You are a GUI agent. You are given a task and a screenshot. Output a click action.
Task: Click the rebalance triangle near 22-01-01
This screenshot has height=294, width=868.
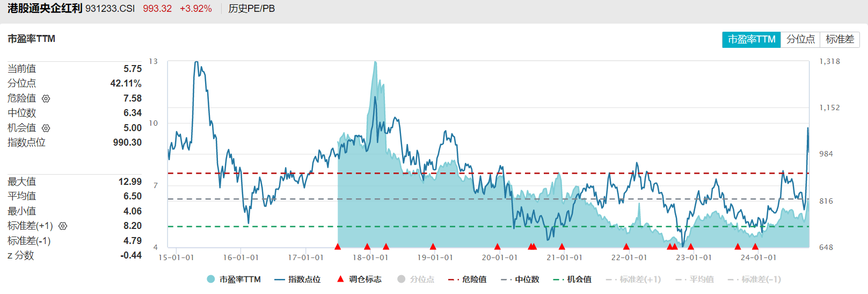(626, 247)
